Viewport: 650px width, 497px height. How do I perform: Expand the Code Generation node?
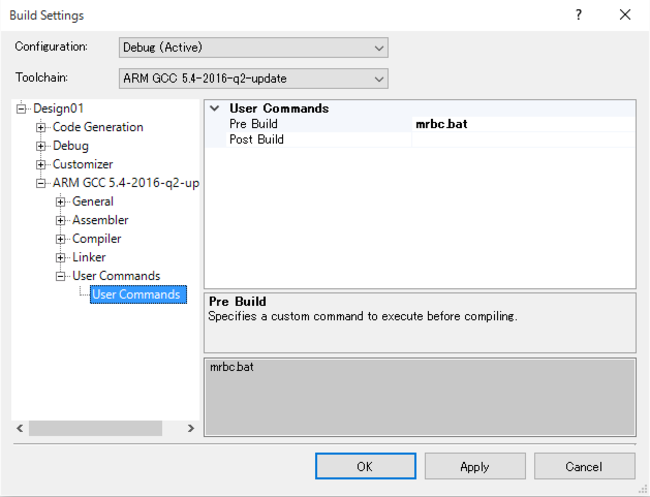tap(41, 127)
